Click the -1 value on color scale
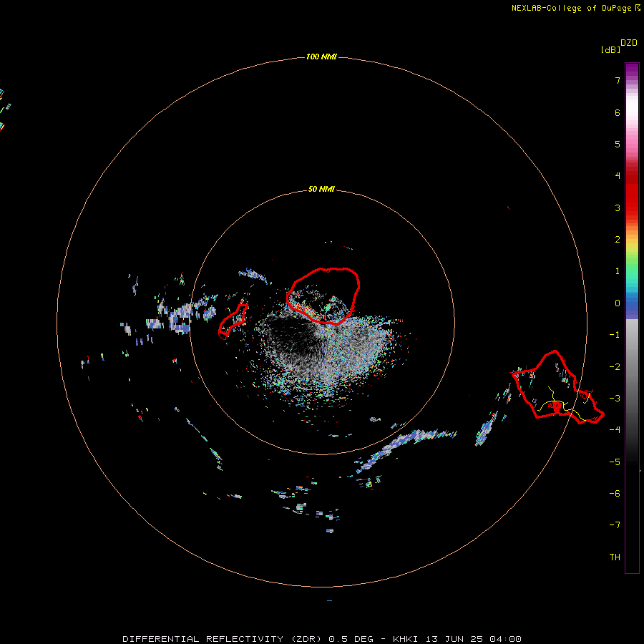 [615, 335]
